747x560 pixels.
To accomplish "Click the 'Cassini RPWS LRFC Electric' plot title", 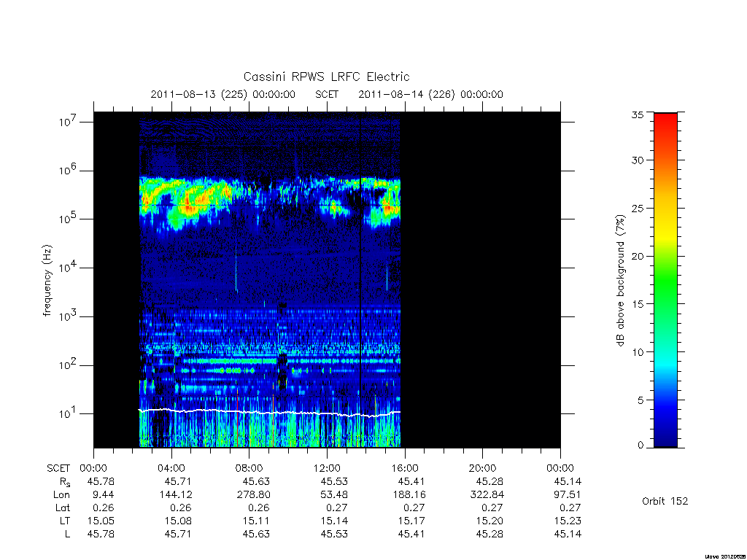I will pos(326,77).
